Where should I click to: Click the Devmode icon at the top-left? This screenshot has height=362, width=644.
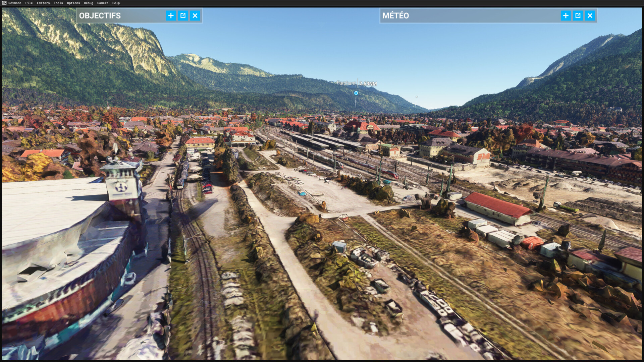click(x=4, y=3)
